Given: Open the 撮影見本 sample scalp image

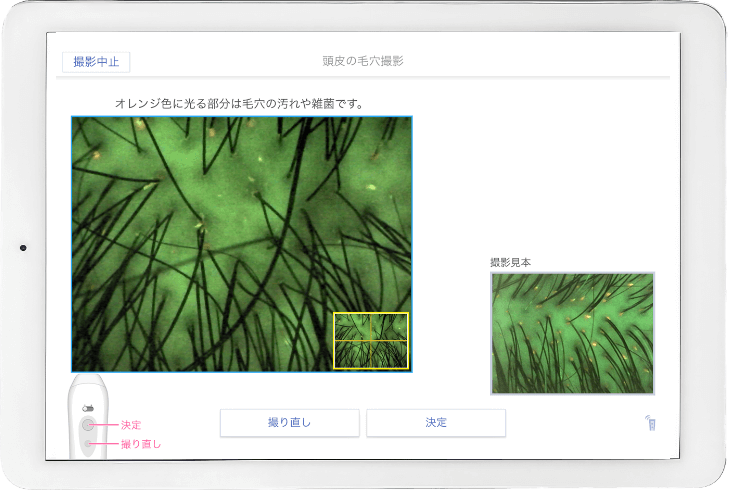Looking at the screenshot, I should (572, 333).
